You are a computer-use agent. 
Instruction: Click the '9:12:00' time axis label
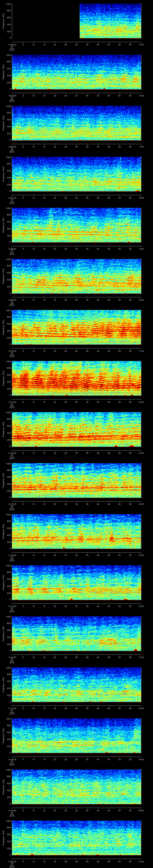tap(12, 453)
